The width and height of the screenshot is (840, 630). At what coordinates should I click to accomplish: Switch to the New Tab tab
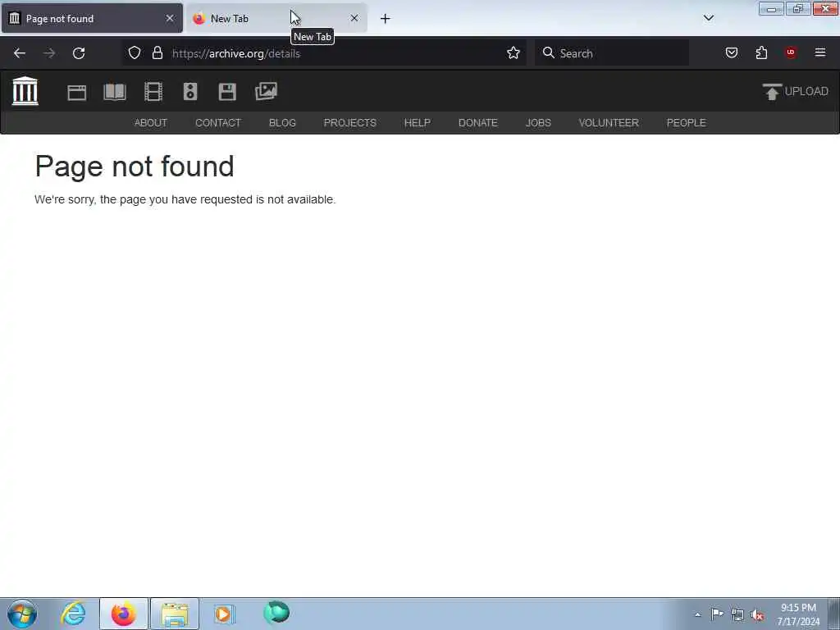coord(276,18)
